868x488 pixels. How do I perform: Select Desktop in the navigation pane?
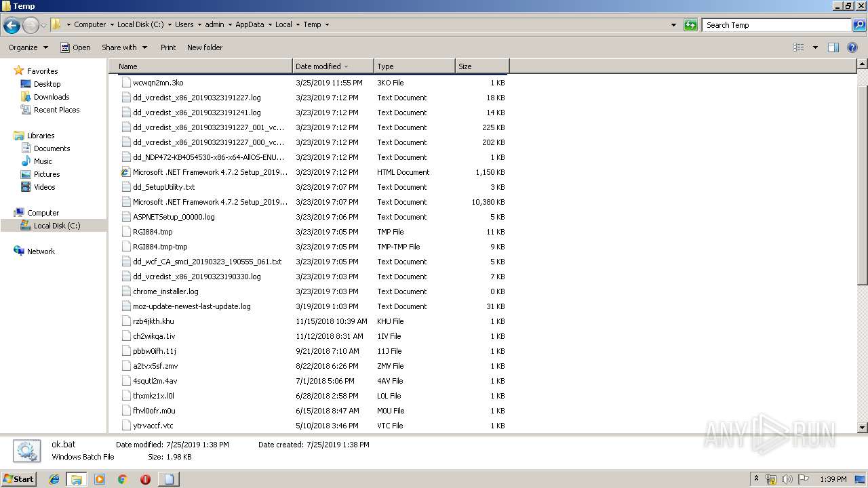(47, 84)
